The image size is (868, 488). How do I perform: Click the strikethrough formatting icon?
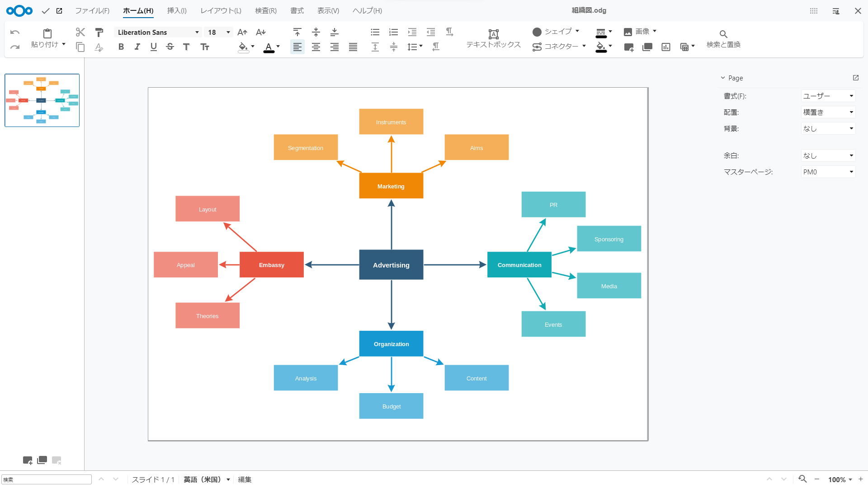tap(170, 47)
